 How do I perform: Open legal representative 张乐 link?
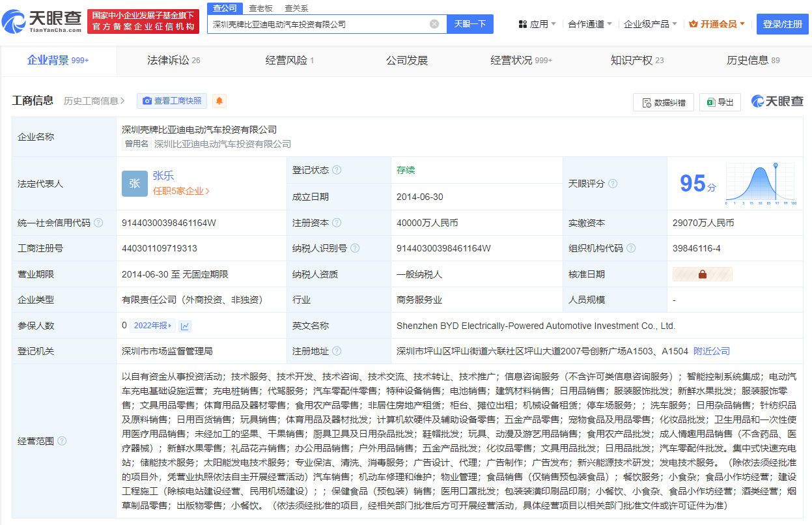coord(163,176)
